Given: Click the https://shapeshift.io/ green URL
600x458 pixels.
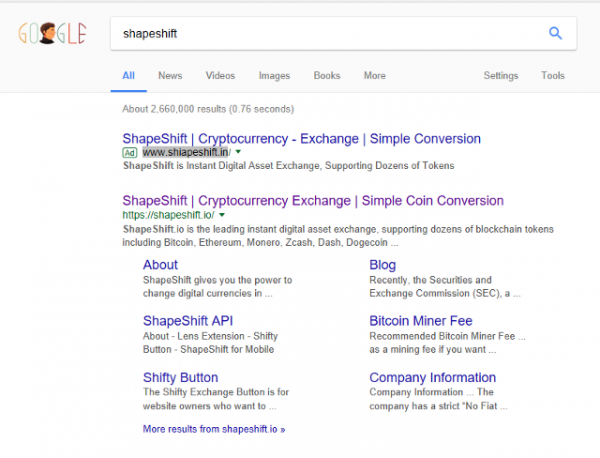Looking at the screenshot, I should (x=168, y=215).
